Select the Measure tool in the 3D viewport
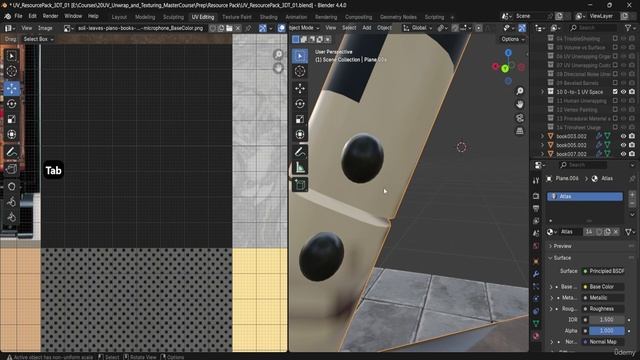The height and width of the screenshot is (360, 640). [x=300, y=167]
